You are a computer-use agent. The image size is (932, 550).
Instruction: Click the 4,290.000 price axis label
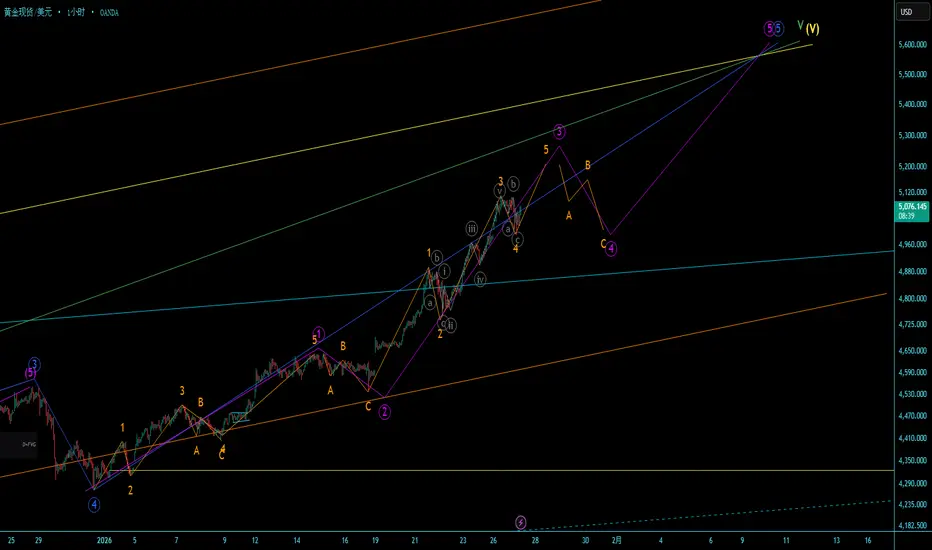click(912, 483)
